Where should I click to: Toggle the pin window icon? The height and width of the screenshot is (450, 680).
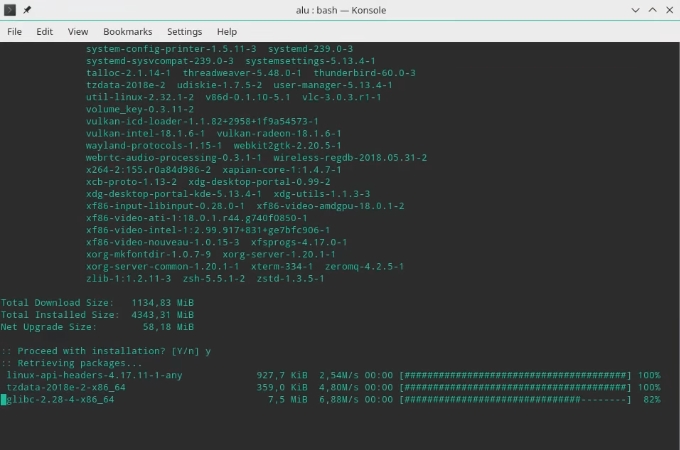pos(27,10)
